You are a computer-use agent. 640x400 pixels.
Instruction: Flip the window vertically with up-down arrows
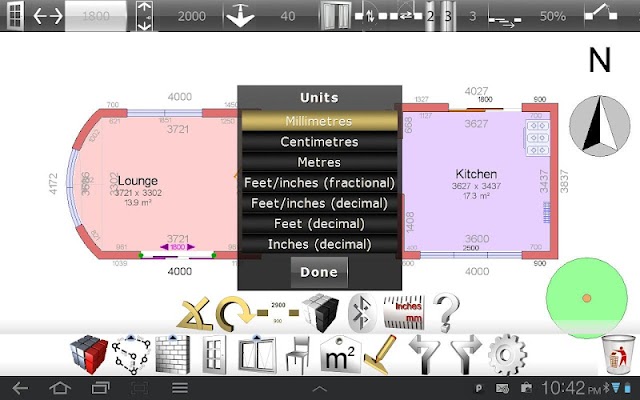point(369,16)
